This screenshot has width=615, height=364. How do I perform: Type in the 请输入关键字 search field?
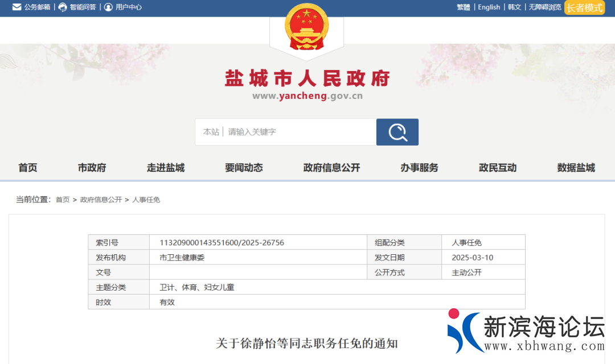(x=299, y=132)
